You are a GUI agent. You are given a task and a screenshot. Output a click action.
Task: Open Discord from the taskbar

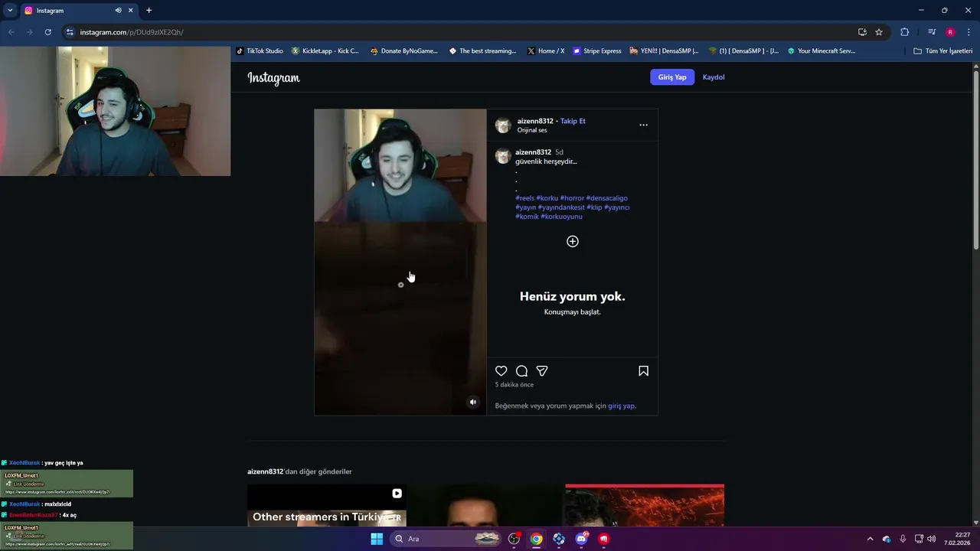581,539
